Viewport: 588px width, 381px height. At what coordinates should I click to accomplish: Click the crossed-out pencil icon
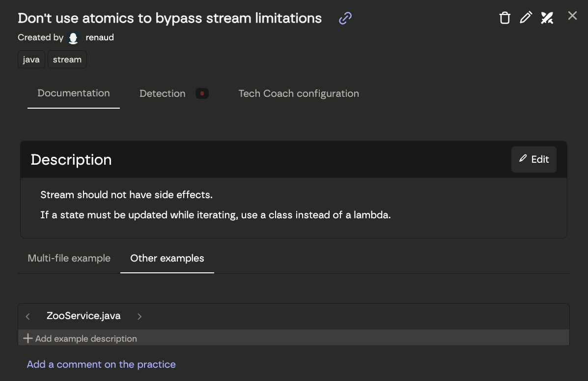(x=547, y=18)
